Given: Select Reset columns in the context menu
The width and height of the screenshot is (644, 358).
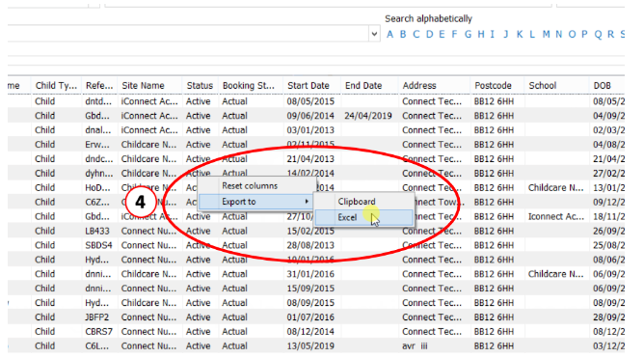Looking at the screenshot, I should (x=256, y=186).
